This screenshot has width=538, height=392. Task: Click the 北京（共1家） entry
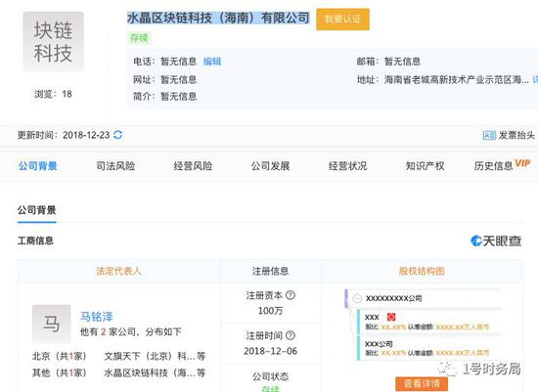59,356
